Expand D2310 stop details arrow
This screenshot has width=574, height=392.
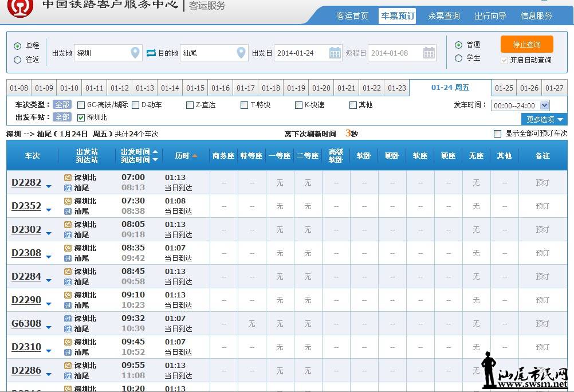[x=49, y=351]
